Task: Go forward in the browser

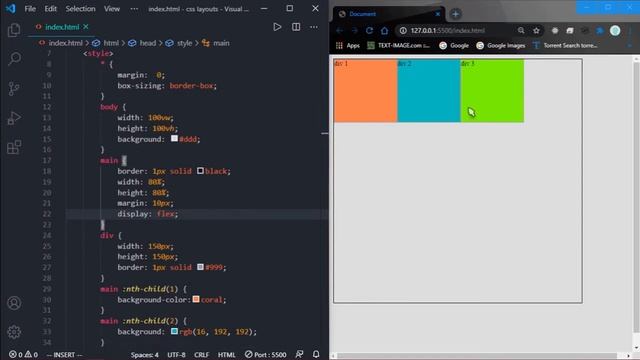Action: pyautogui.click(x=354, y=31)
